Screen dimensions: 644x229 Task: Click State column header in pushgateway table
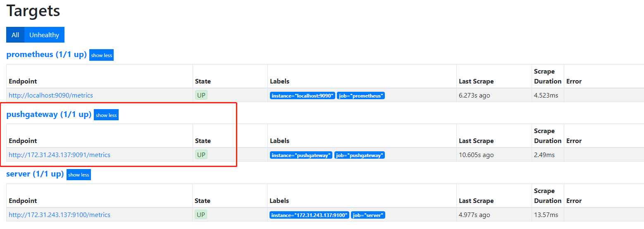coord(203,141)
